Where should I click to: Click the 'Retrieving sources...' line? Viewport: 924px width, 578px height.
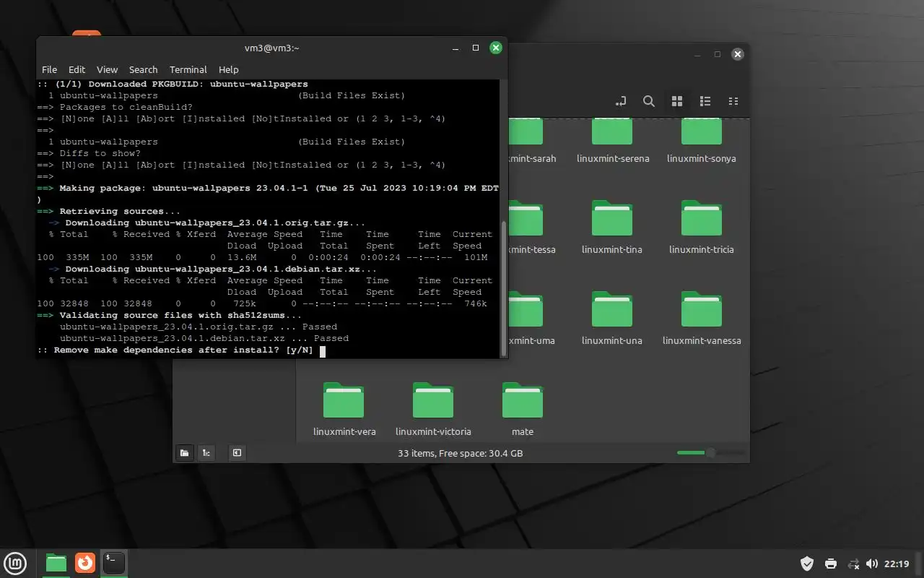click(x=109, y=211)
